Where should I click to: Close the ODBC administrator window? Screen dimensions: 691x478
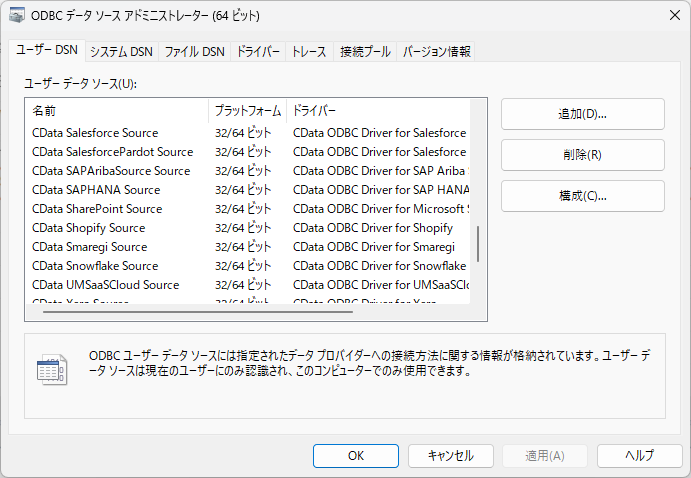(674, 15)
